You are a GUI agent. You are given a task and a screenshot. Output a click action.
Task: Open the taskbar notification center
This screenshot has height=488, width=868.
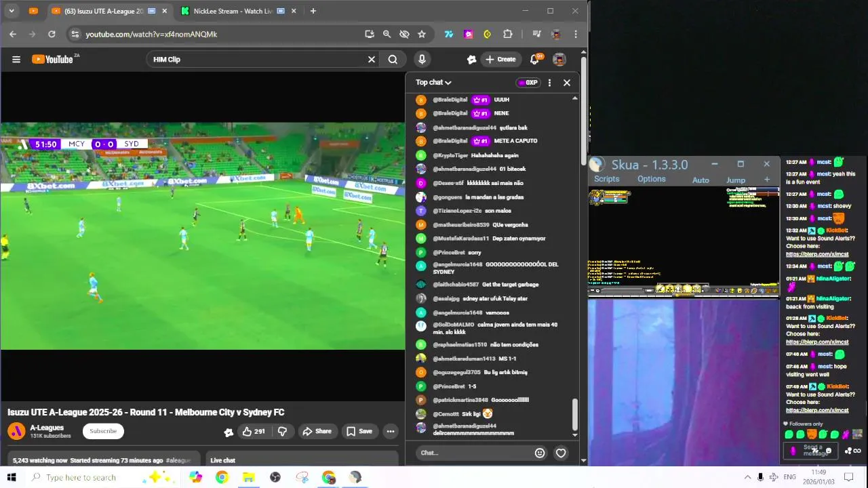pyautogui.click(x=848, y=477)
